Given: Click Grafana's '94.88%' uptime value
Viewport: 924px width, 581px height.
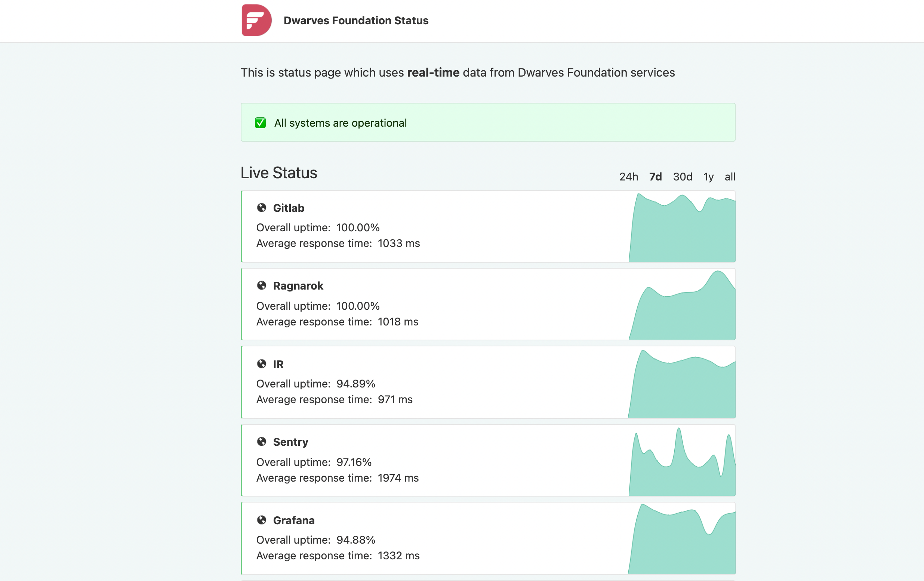Looking at the screenshot, I should [356, 540].
